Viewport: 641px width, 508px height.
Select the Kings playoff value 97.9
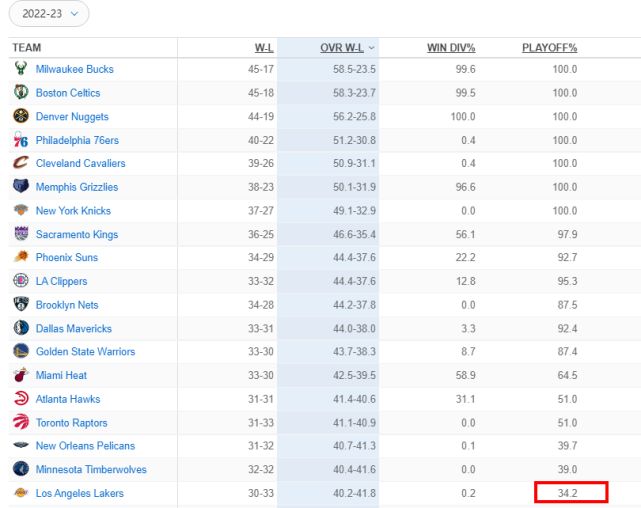point(567,234)
